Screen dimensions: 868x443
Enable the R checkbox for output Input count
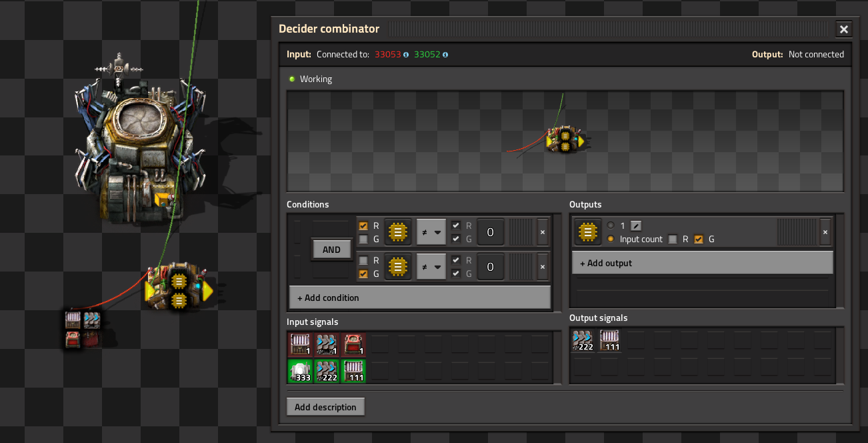673,239
